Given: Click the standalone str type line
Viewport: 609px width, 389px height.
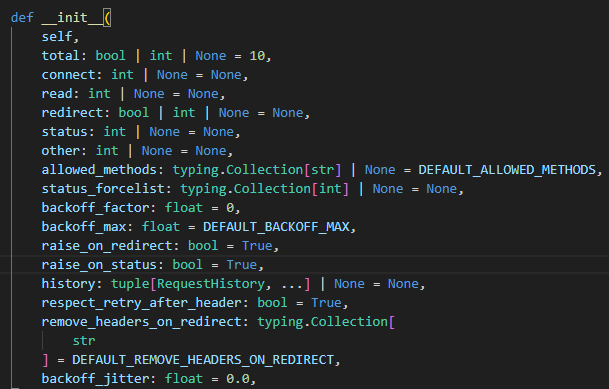Looking at the screenshot, I should click(84, 341).
